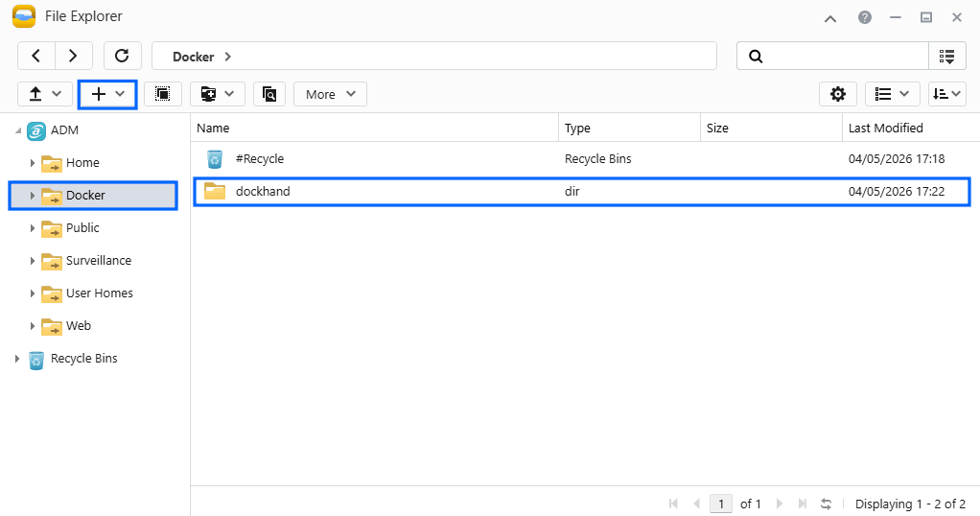Open the More actions dropdown
This screenshot has height=516, width=980.
click(x=330, y=94)
